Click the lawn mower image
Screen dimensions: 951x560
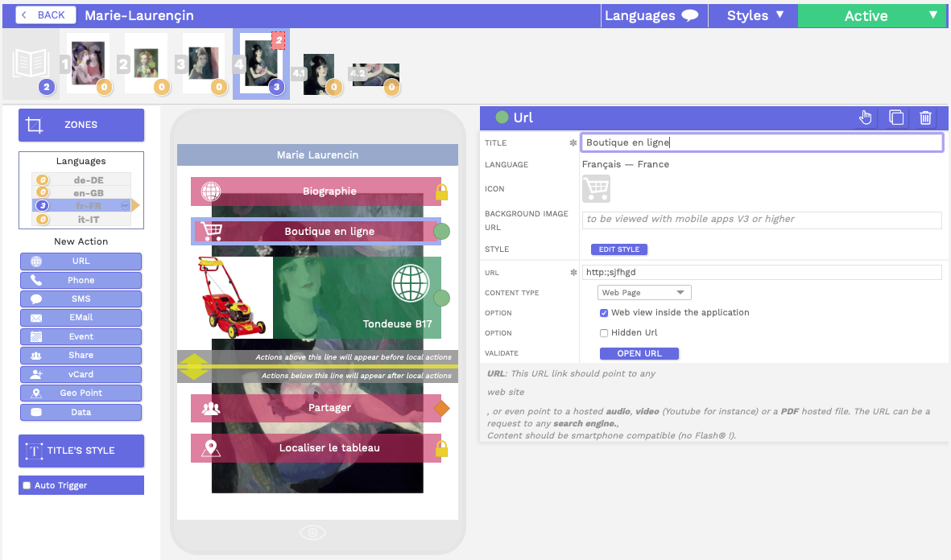pyautogui.click(x=232, y=298)
